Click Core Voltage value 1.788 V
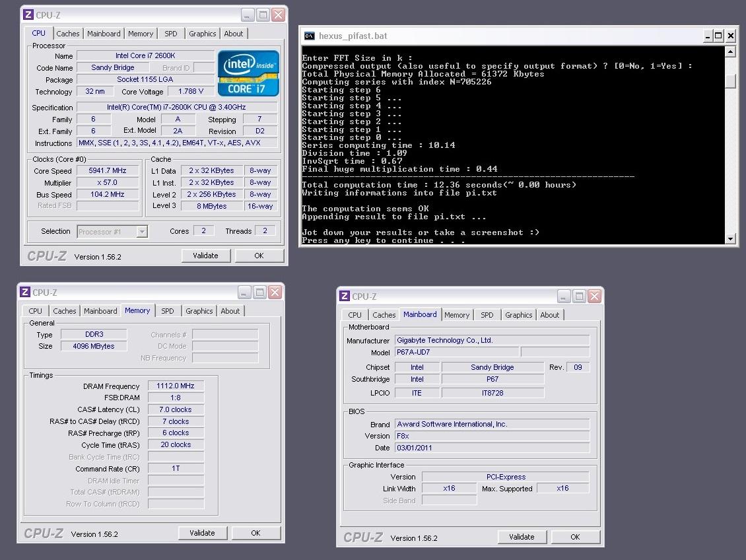This screenshot has height=560, width=746. 191,91
